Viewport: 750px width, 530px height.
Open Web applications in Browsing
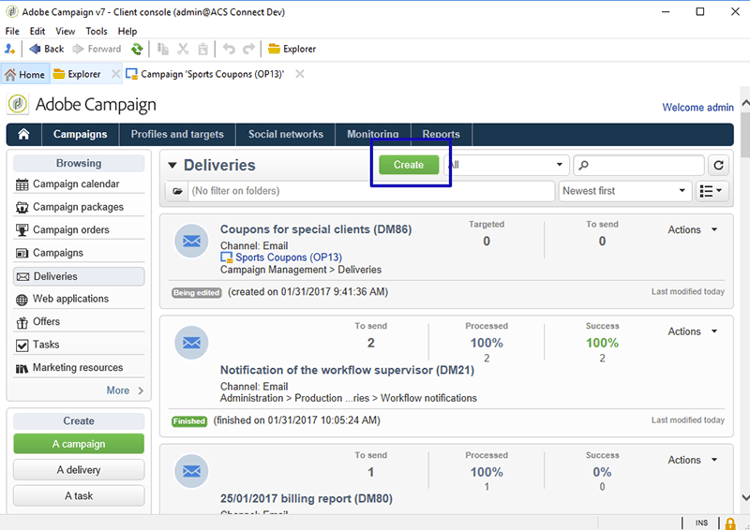79,299
